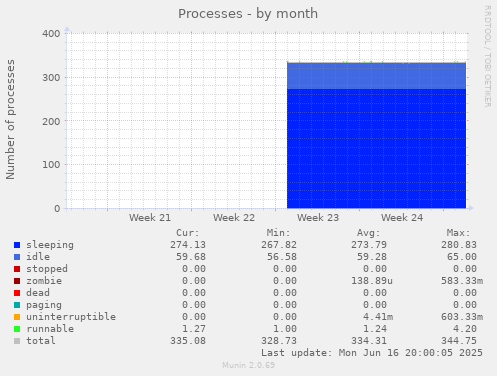Click the 'paging' legend label
This screenshot has width=497, height=376.
[44, 305]
